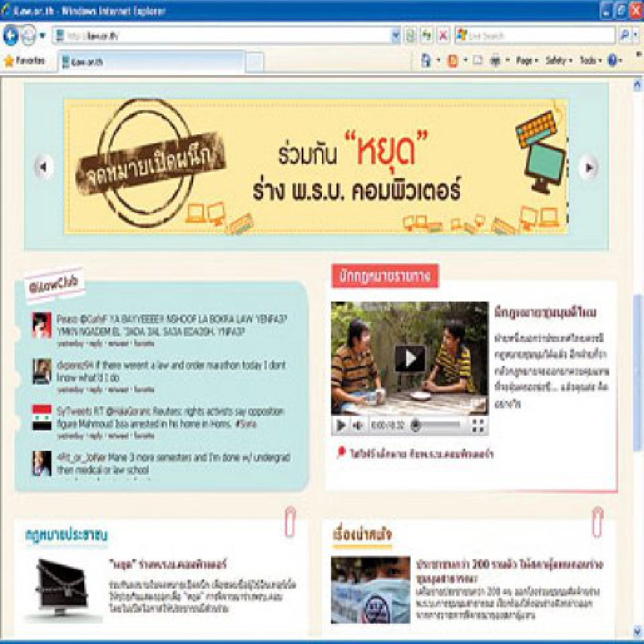The width and height of the screenshot is (644, 644).
Task: Show the next banner with right arrow
Action: pyautogui.click(x=589, y=167)
